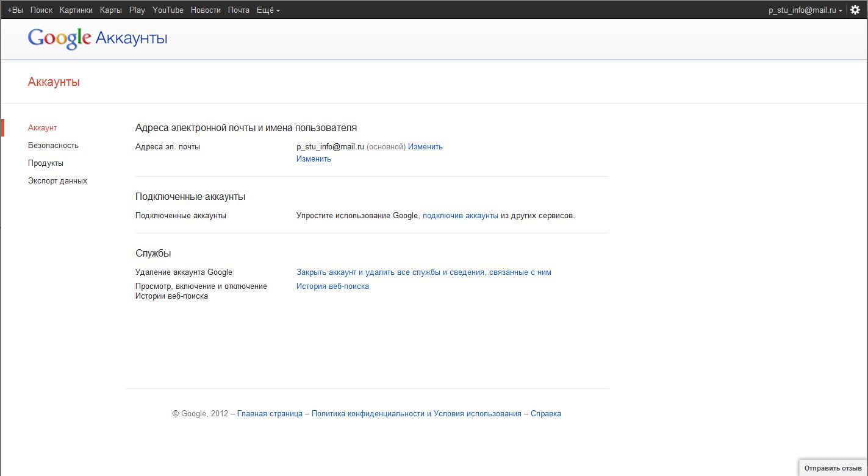Open the История веб-поиска link
Viewport: 868px width, 476px height.
click(332, 286)
